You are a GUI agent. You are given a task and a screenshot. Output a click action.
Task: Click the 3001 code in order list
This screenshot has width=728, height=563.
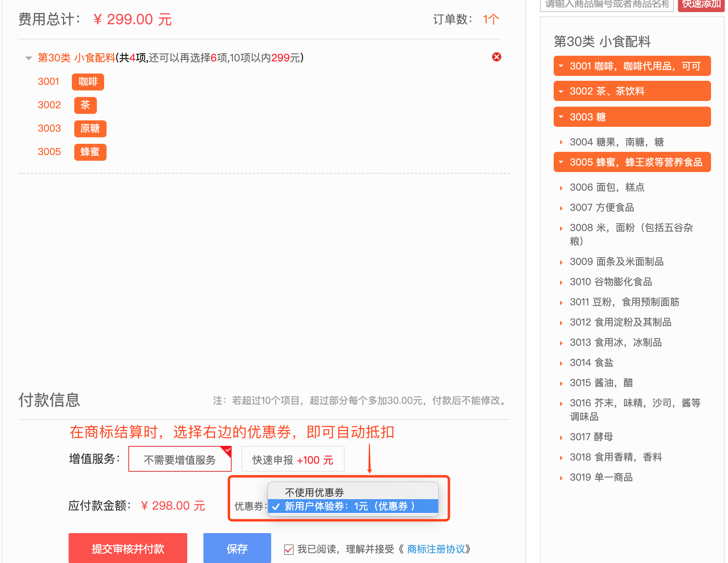click(x=48, y=82)
